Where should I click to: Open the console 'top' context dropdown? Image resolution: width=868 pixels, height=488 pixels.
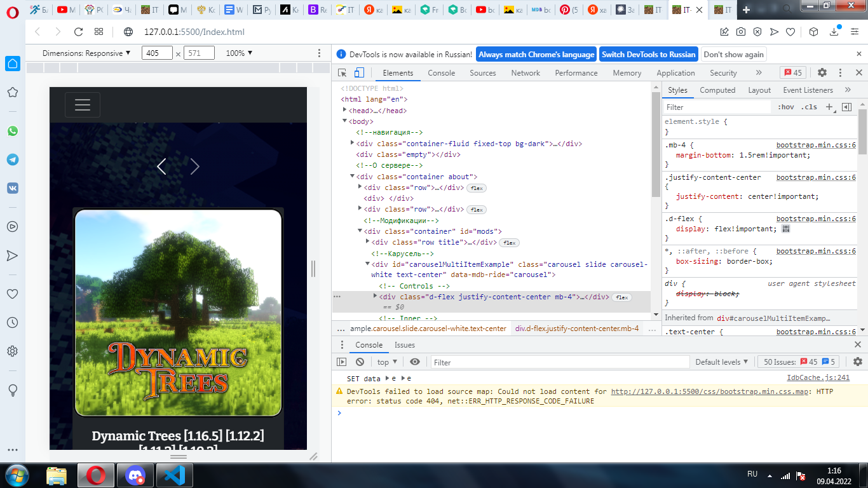tap(387, 362)
